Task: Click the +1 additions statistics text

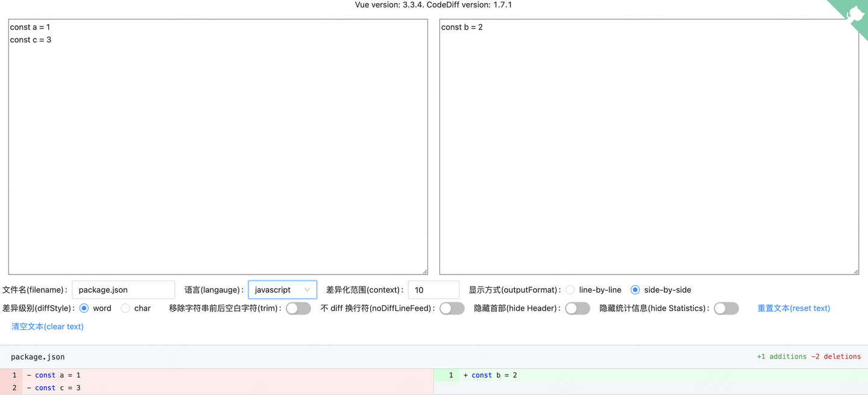Action: click(x=782, y=357)
